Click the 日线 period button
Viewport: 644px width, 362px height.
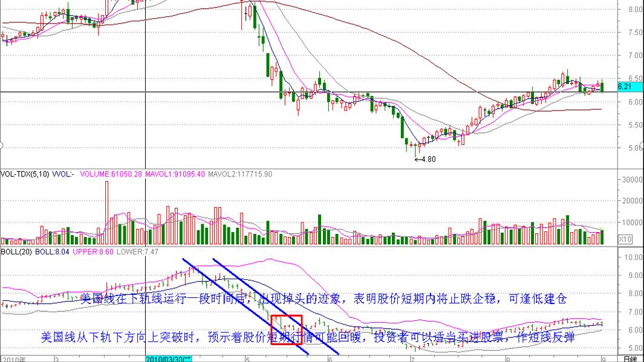[x=631, y=359]
